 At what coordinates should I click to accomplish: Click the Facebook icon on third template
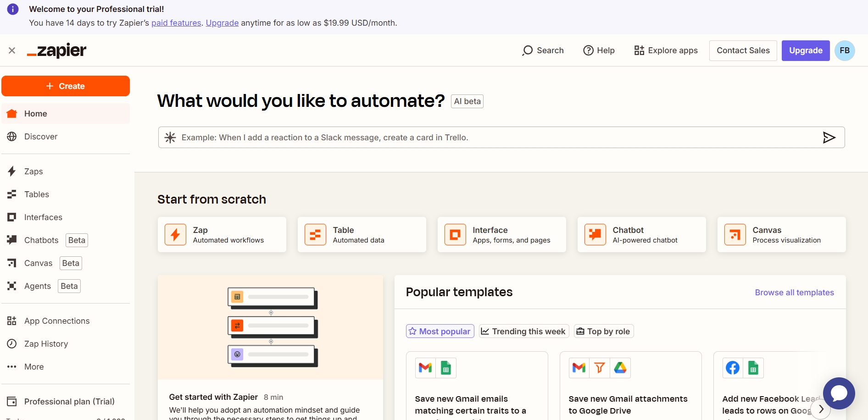point(733,368)
